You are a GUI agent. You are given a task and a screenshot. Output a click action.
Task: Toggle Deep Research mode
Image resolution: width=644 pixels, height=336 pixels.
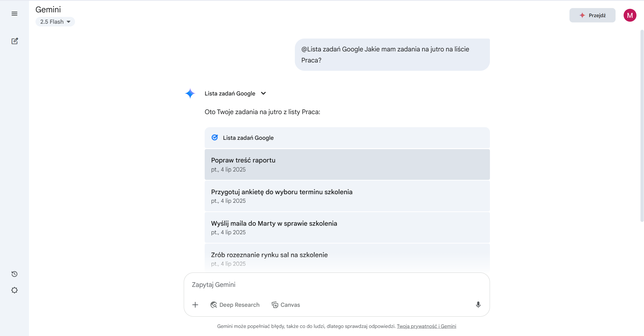click(235, 305)
